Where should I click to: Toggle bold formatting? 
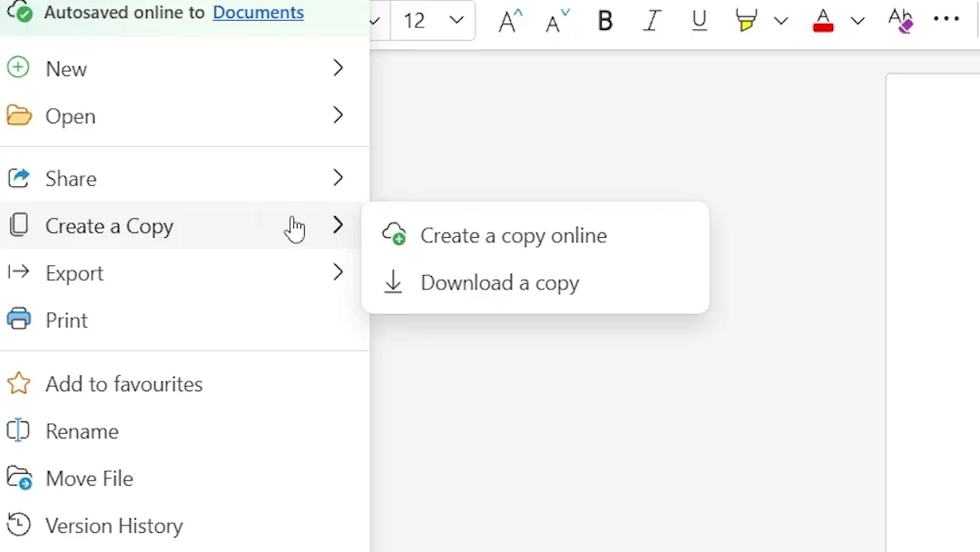(605, 21)
